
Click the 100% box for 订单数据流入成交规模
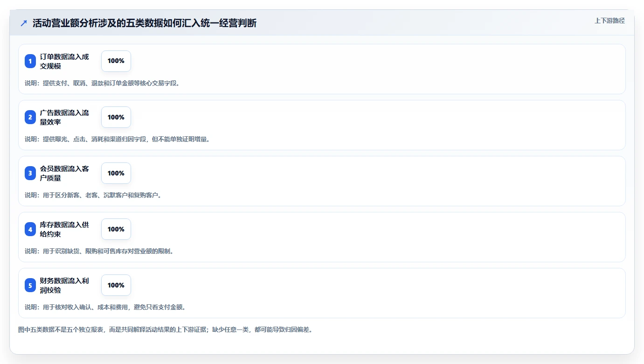click(116, 61)
